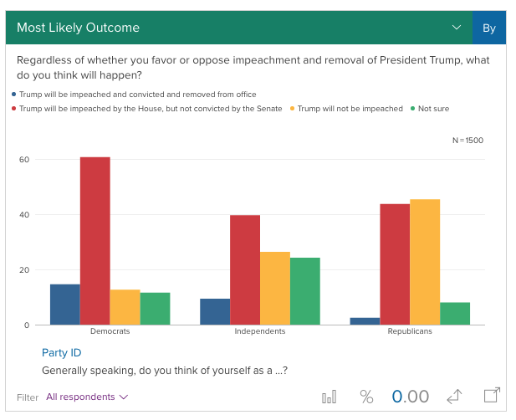Click the Party ID link
Viewport: 516px width, 420px height.
(61, 352)
